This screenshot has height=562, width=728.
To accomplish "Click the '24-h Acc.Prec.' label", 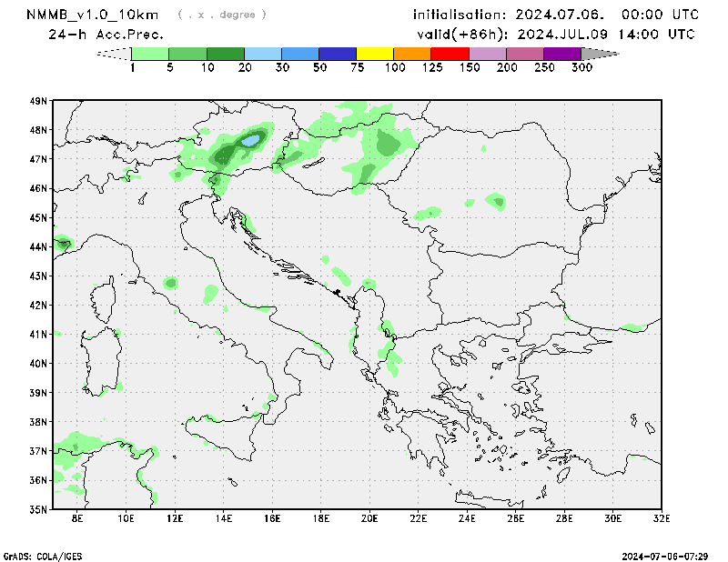I will pyautogui.click(x=106, y=34).
